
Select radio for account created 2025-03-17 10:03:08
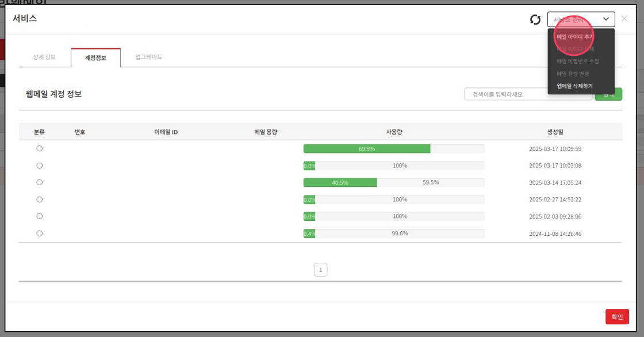pyautogui.click(x=40, y=166)
